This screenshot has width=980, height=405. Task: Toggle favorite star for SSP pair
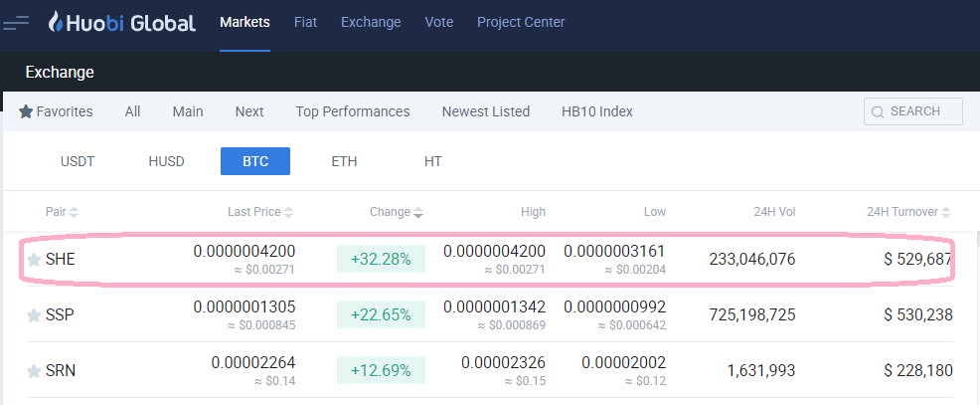pos(34,315)
